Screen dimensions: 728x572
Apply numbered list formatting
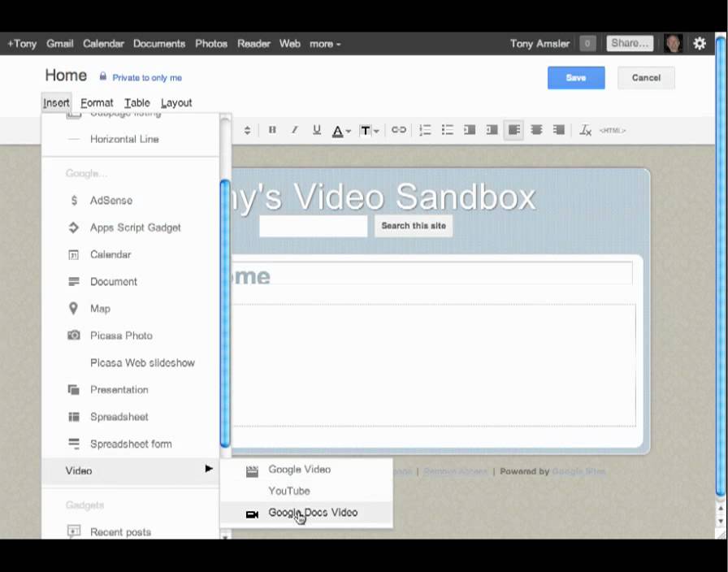point(425,130)
